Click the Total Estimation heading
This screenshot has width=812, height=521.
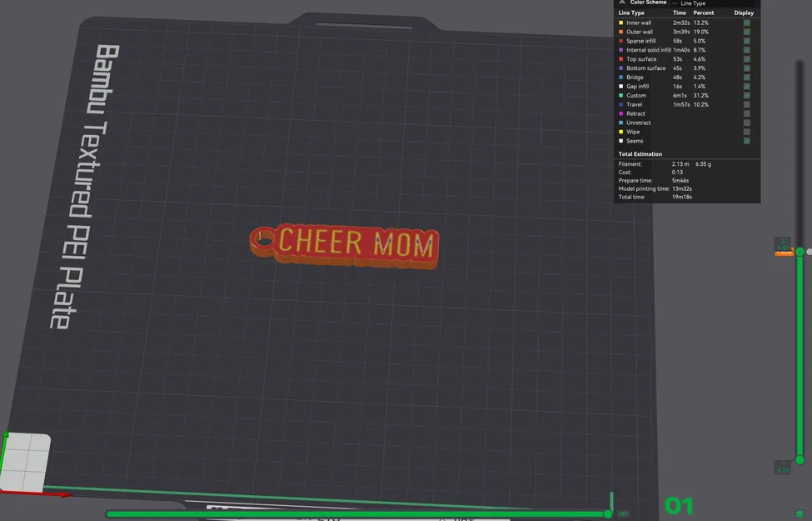(640, 154)
